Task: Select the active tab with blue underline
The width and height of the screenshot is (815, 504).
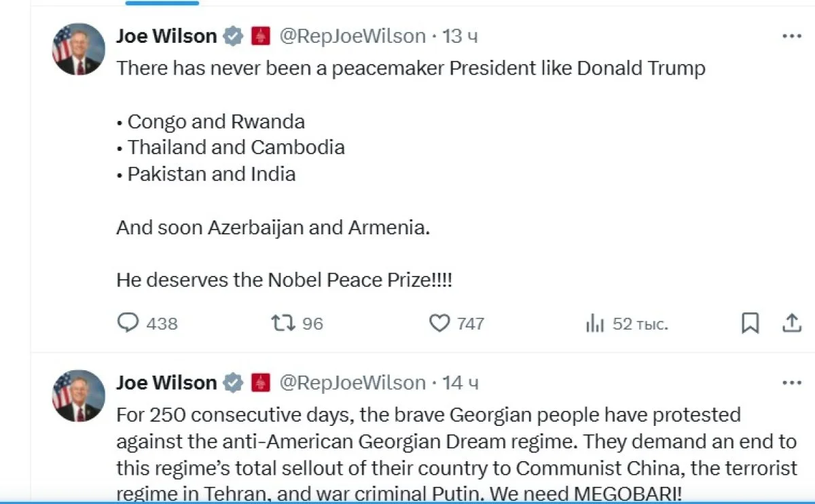Action: pos(163,3)
